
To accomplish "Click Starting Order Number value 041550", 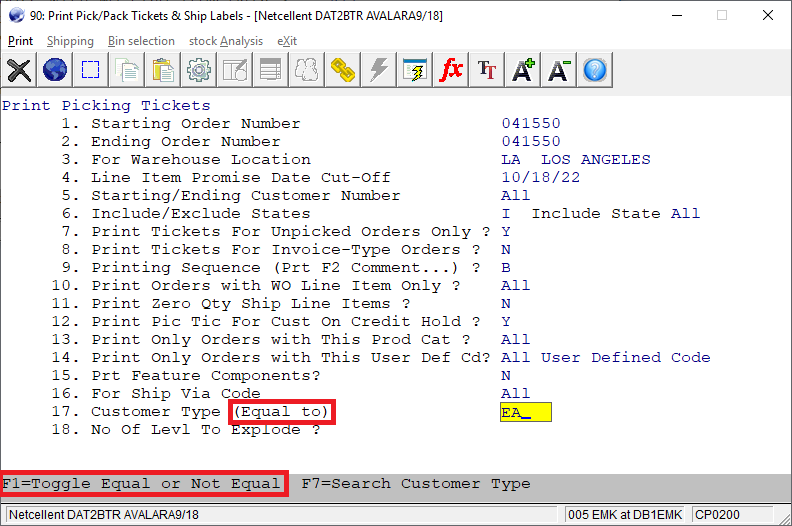I will coord(531,123).
